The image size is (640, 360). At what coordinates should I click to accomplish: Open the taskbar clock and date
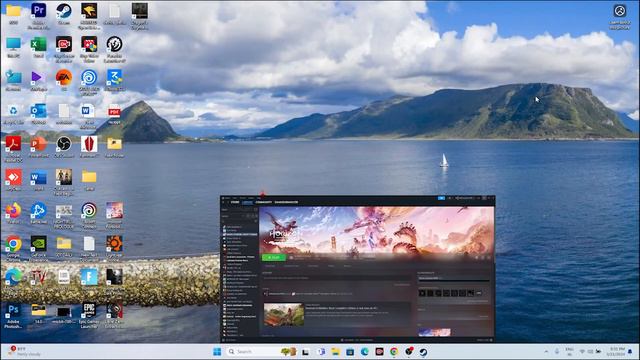point(616,352)
